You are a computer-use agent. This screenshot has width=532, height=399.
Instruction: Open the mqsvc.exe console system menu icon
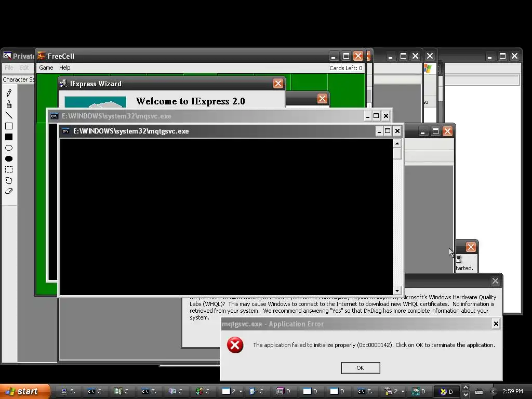[x=54, y=116]
